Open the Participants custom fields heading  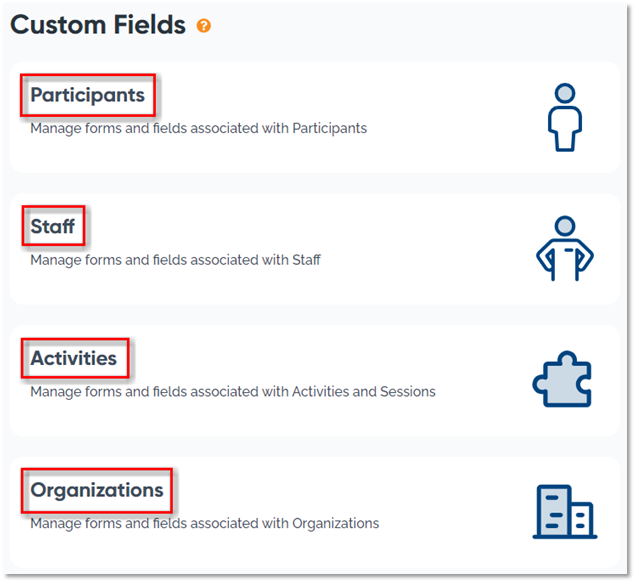pos(88,96)
